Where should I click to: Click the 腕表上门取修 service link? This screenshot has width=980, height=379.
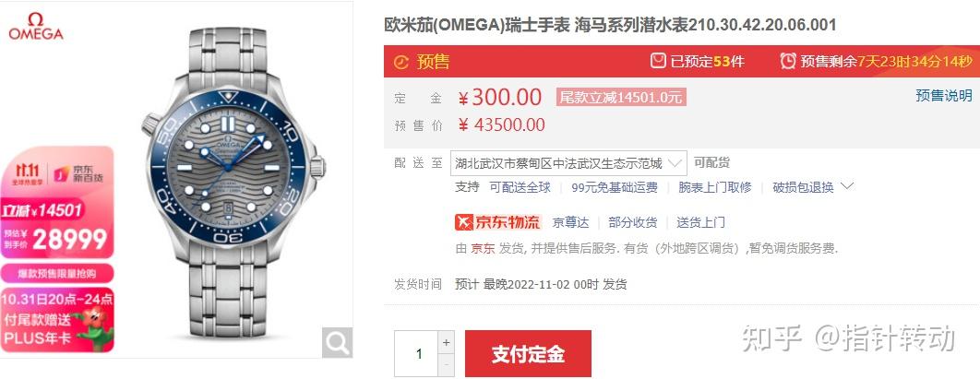pos(715,187)
